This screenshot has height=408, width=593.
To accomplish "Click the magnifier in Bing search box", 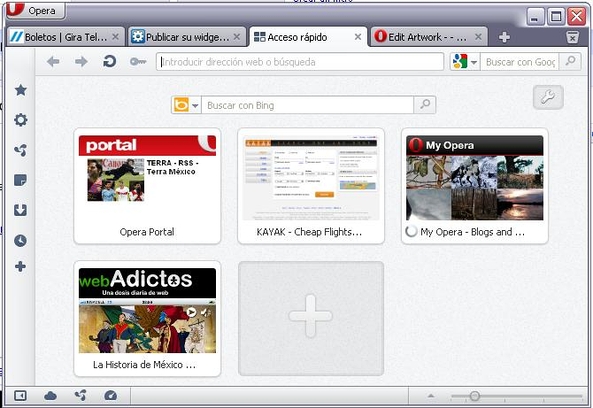I will pyautogui.click(x=425, y=105).
